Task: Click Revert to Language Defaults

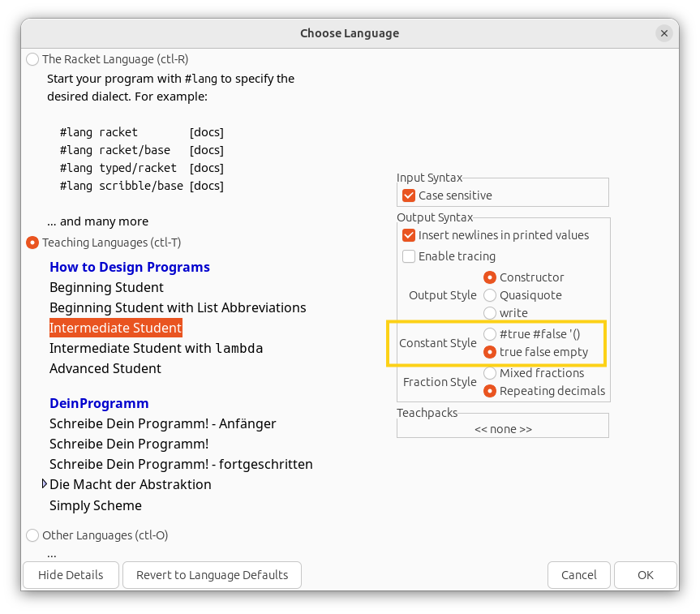Action: point(212,575)
